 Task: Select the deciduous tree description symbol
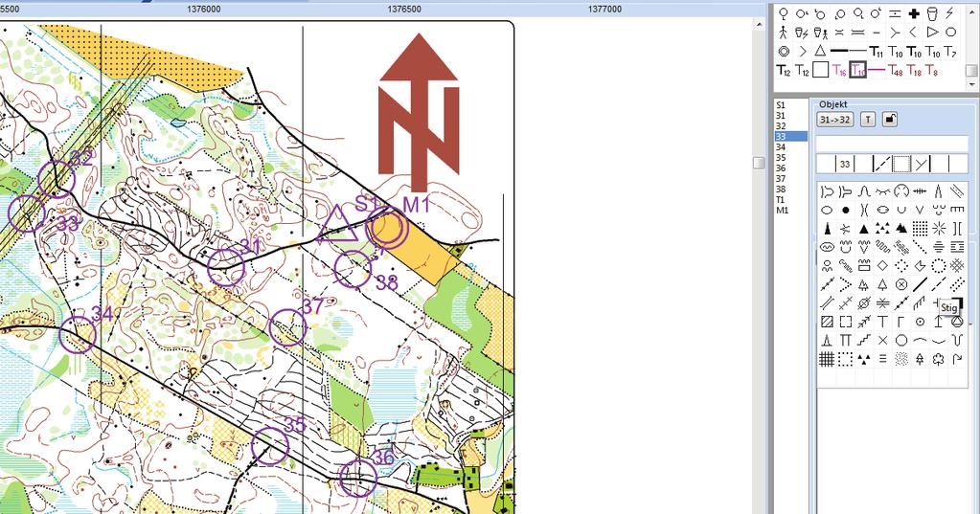939,359
